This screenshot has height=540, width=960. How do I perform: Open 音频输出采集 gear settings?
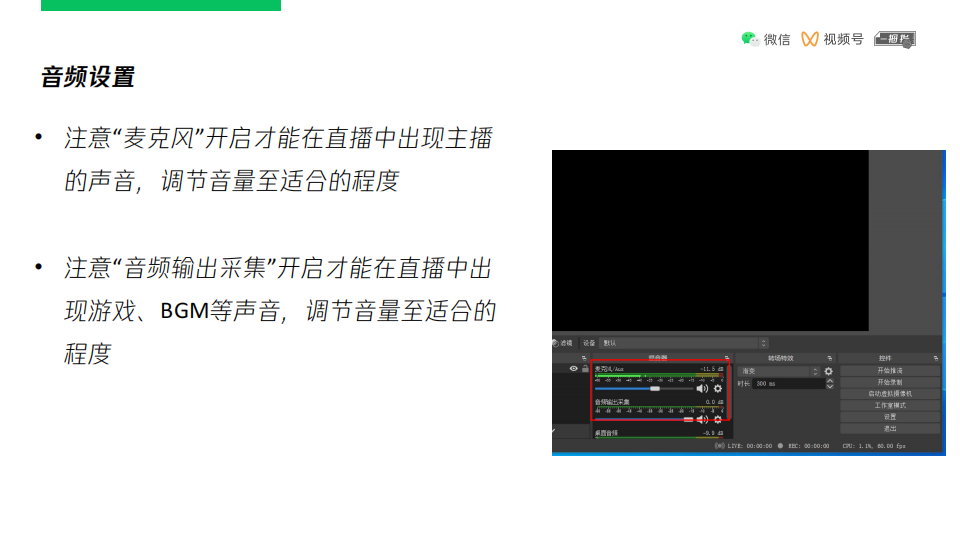(718, 419)
